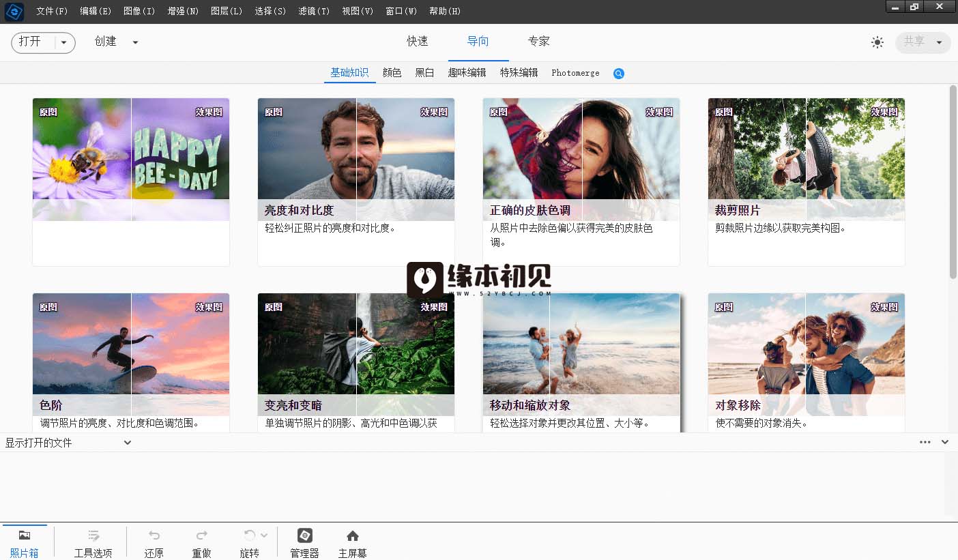958x560 pixels.
Task: Switch to the 专家 mode tab
Action: click(539, 42)
